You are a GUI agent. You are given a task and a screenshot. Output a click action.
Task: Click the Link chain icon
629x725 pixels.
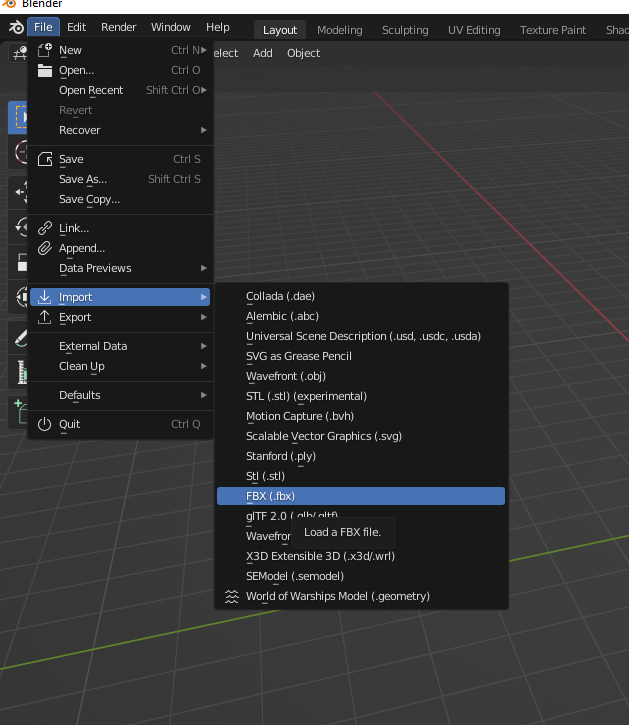point(44,228)
